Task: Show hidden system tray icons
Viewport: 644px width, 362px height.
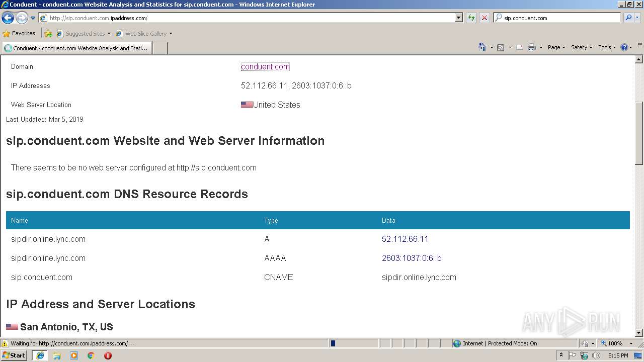Action: point(561,355)
